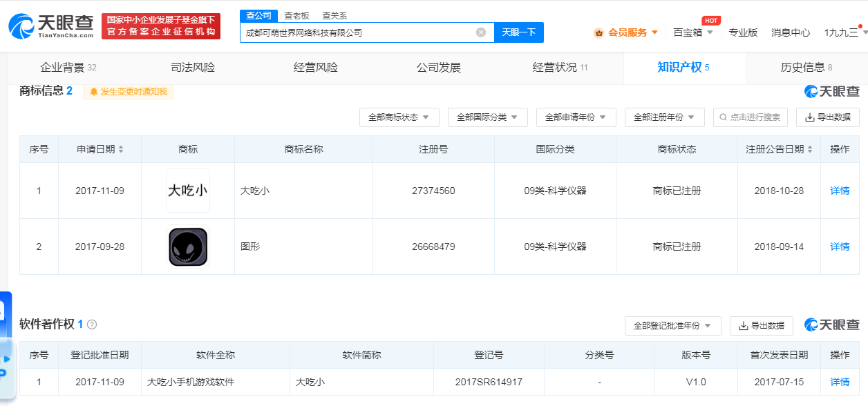Open the 百宝箱 dropdown menu

(693, 32)
